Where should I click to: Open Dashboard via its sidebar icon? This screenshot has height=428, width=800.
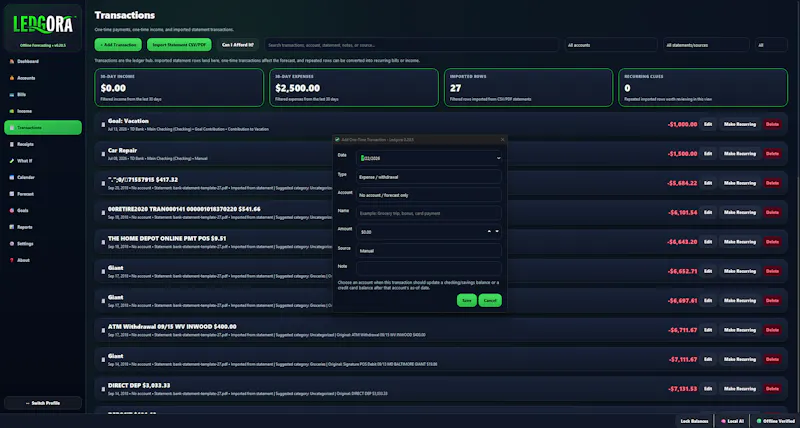pyautogui.click(x=11, y=61)
